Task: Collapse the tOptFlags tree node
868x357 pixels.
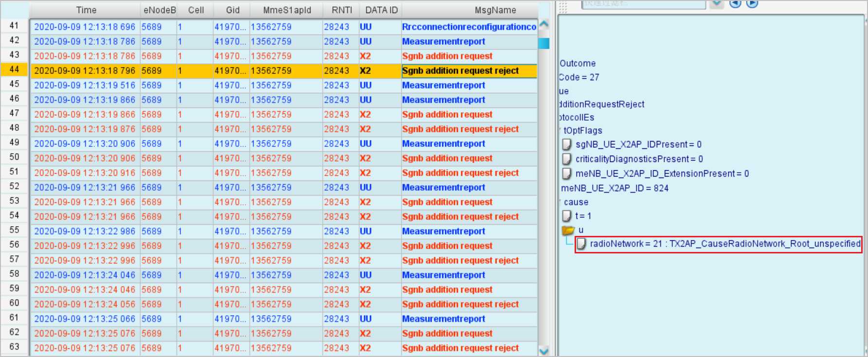Action: pos(561,130)
